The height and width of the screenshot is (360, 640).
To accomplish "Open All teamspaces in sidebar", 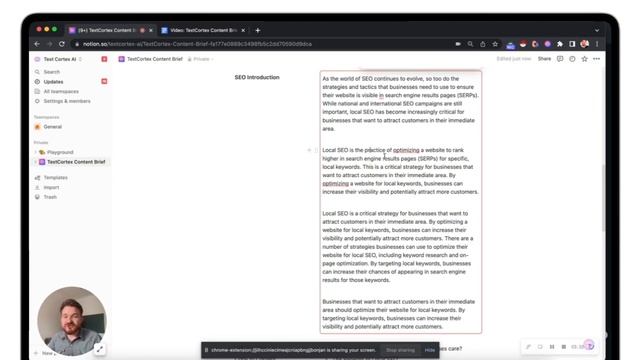I will click(61, 91).
